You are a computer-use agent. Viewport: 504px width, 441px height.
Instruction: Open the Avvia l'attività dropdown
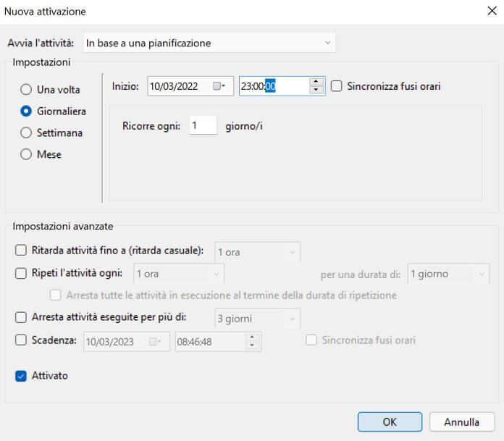[209, 43]
